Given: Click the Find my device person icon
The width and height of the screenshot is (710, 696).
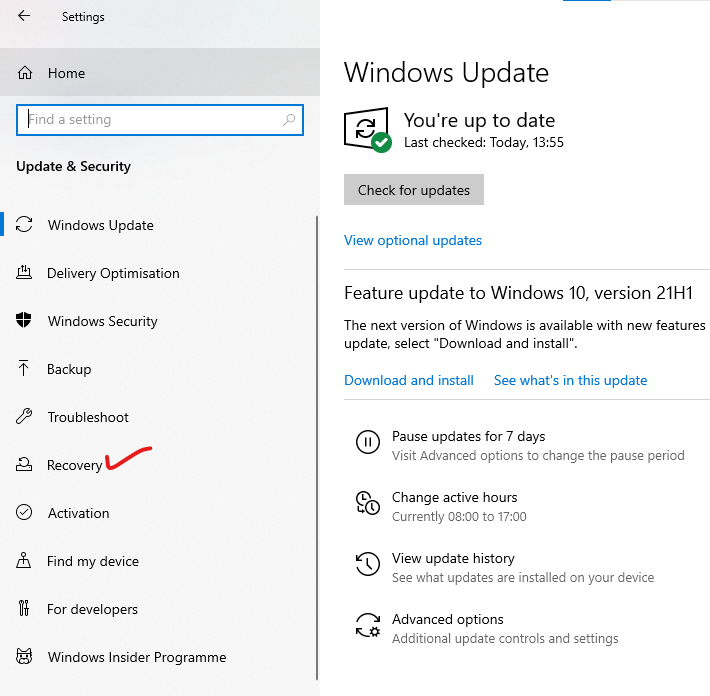Looking at the screenshot, I should coord(24,560).
